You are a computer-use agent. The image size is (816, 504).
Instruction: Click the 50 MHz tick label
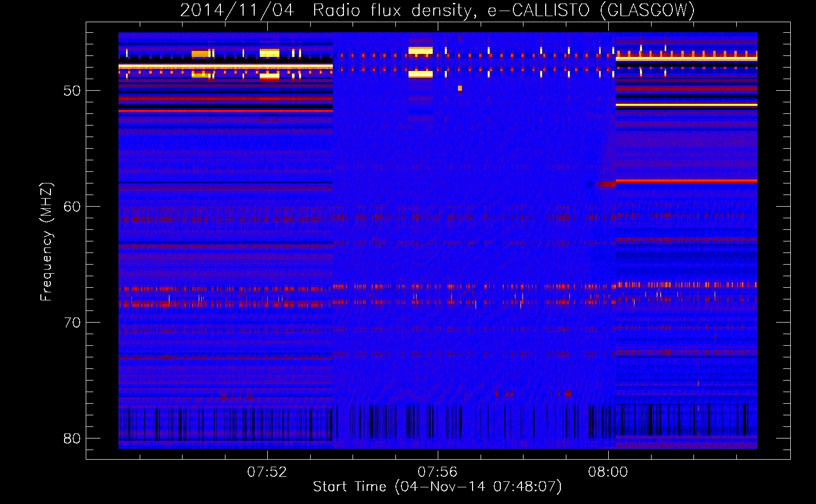[x=72, y=91]
